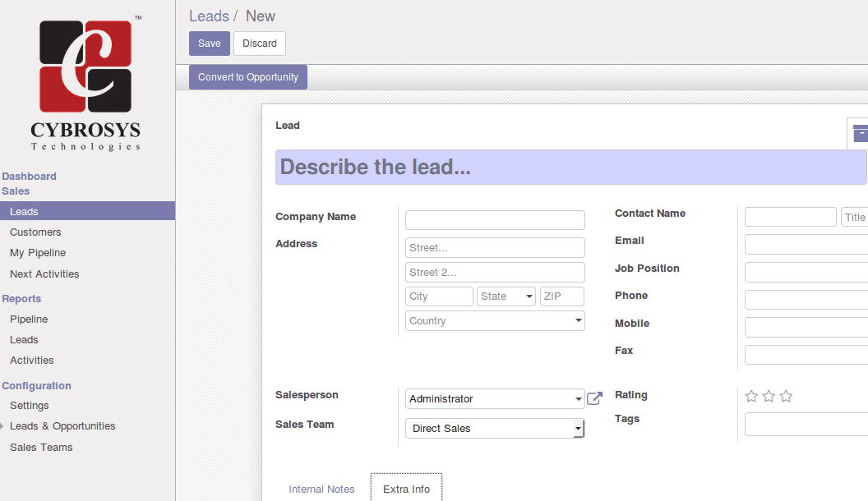
Task: Set rating to one star
Action: tap(751, 396)
